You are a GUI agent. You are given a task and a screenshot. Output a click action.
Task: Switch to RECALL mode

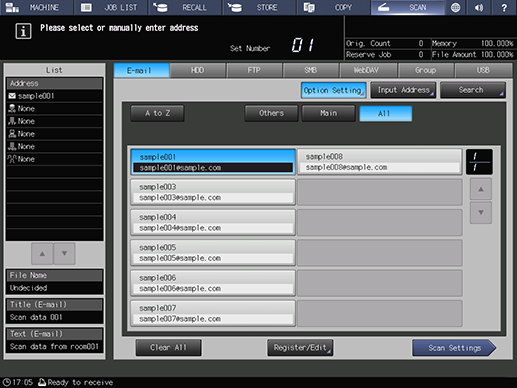click(x=185, y=7)
